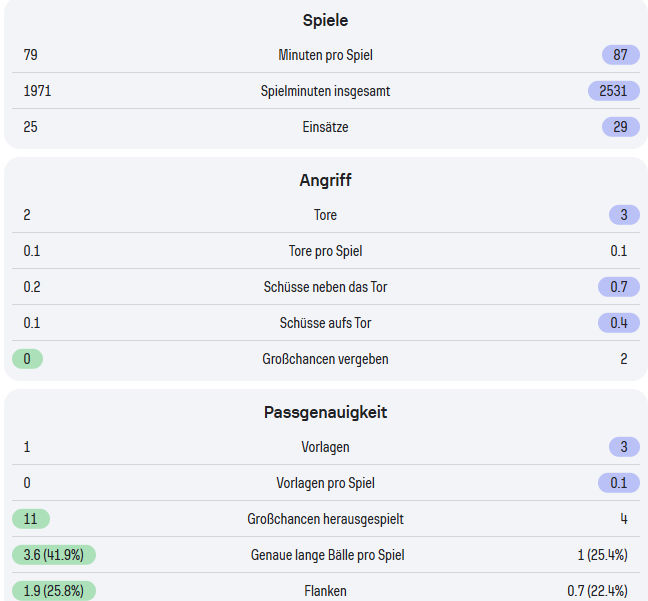
Task: Click the Spiele section heading
Action: tap(325, 20)
